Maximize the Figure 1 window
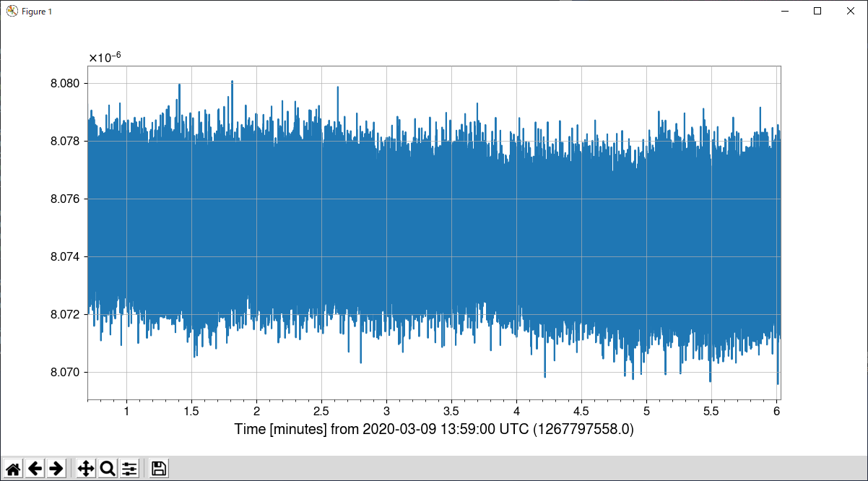Image resolution: width=868 pixels, height=481 pixels. (817, 11)
